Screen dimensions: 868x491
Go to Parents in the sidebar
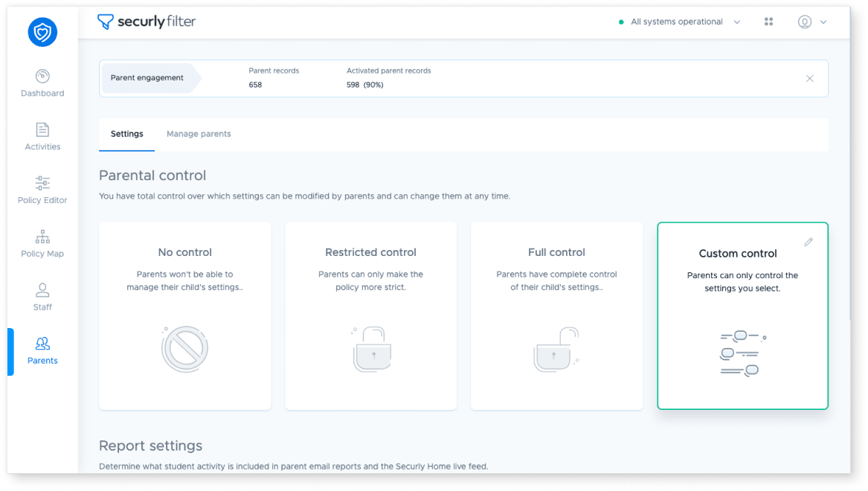point(42,351)
